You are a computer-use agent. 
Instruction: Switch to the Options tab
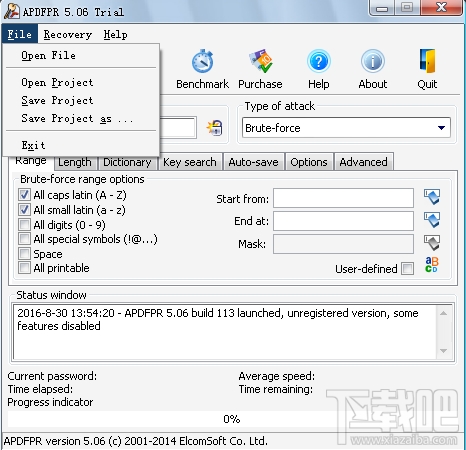point(309,162)
